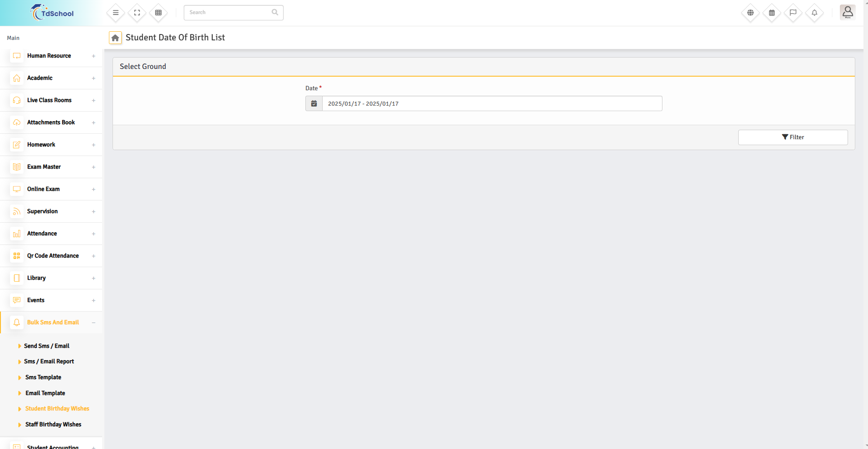Open the calendar icon in top bar
The width and height of the screenshot is (868, 449).
772,13
